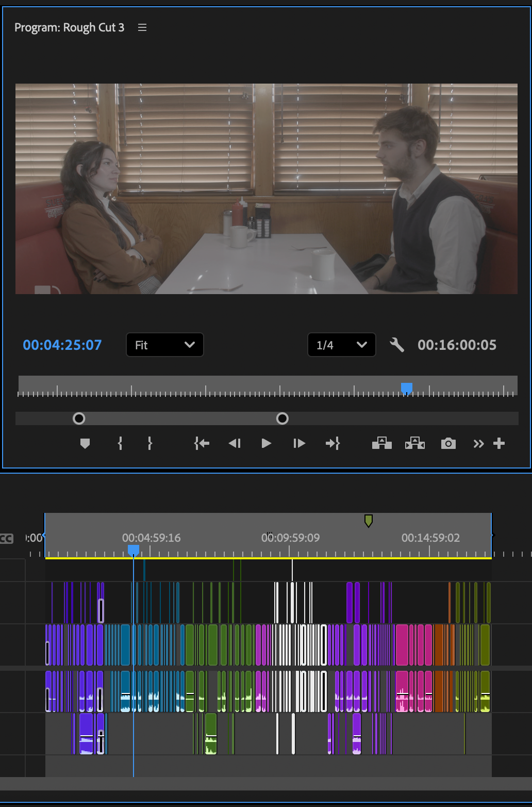Open Program Monitor settings wrench
The width and height of the screenshot is (532, 807).
(x=397, y=345)
